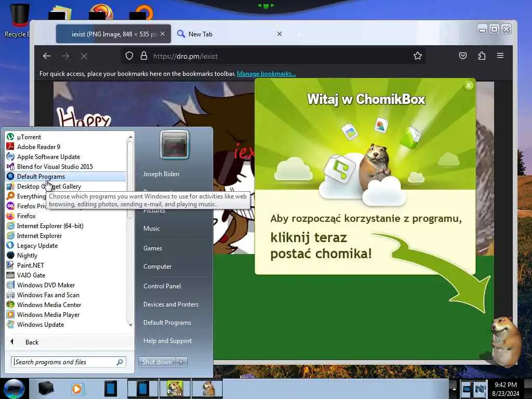Click the Start orb button
Screen dimensions: 532x399
14,389
